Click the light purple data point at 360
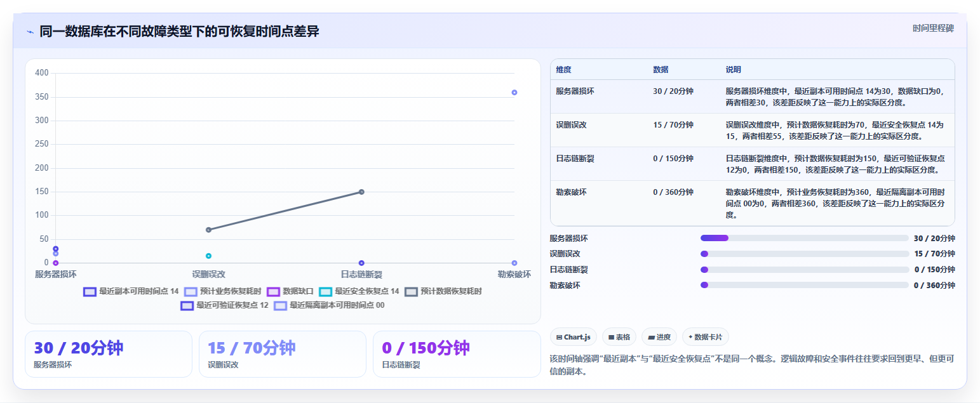The height and width of the screenshot is (403, 980). (514, 93)
